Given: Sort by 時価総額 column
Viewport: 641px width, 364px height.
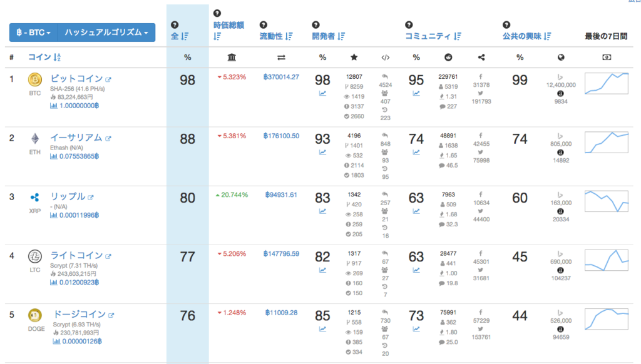Looking at the screenshot, I should tap(228, 31).
